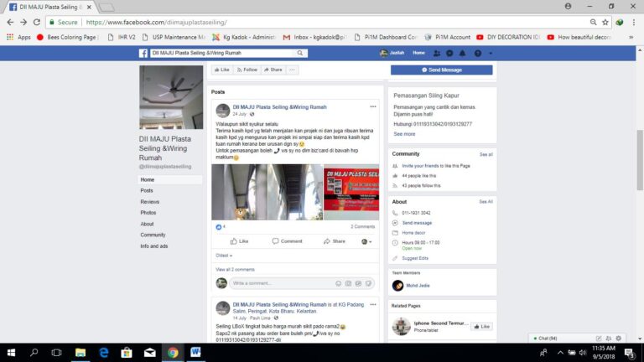Open the first post's three-dot options menu
This screenshot has height=362, width=644.
(373, 106)
